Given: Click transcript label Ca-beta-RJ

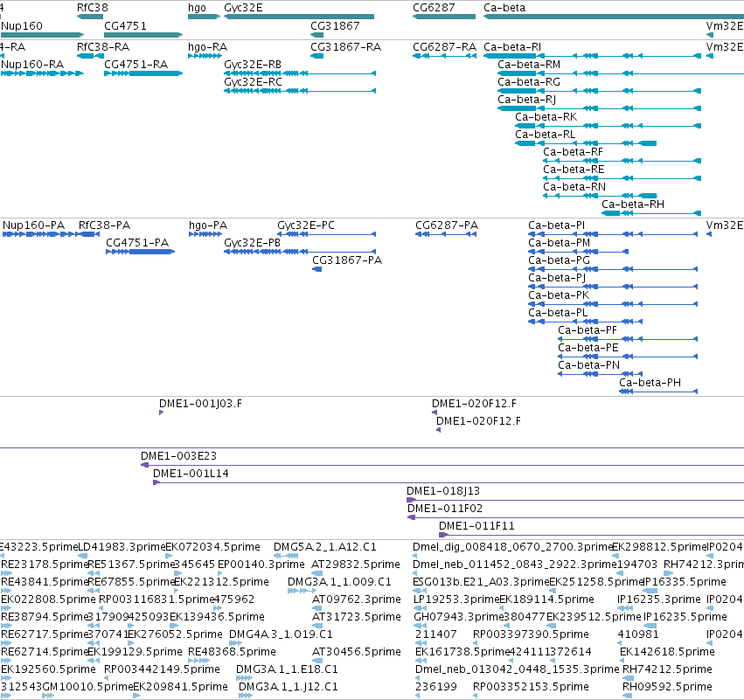Looking at the screenshot, I should click(x=526, y=100).
